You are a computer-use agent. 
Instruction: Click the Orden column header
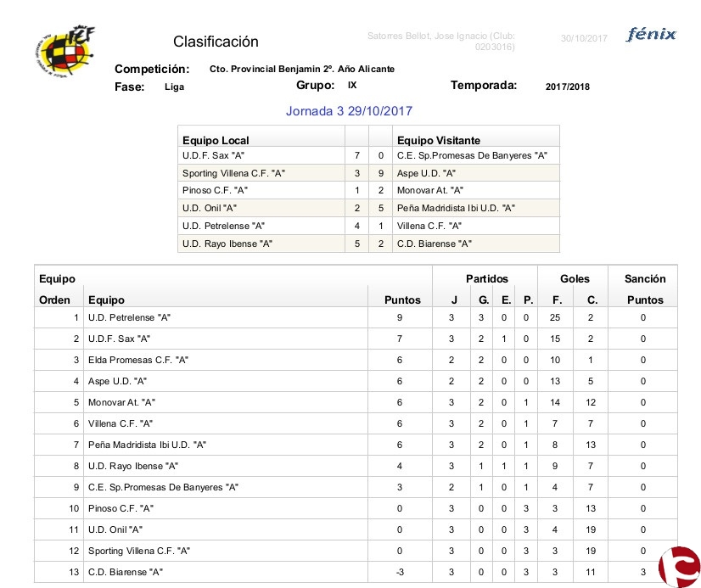tap(55, 300)
